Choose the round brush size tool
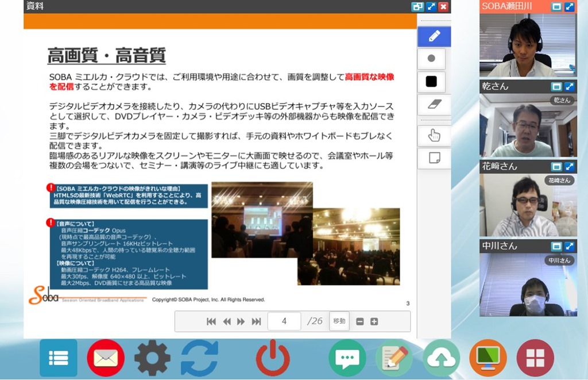Image resolution: width=588 pixels, height=380 pixels. click(431, 59)
